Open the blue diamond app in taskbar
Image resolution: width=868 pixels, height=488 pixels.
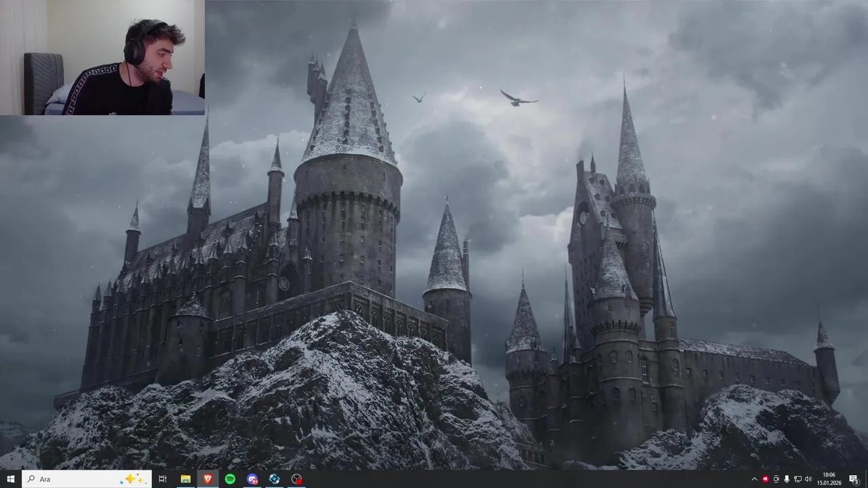click(x=274, y=479)
